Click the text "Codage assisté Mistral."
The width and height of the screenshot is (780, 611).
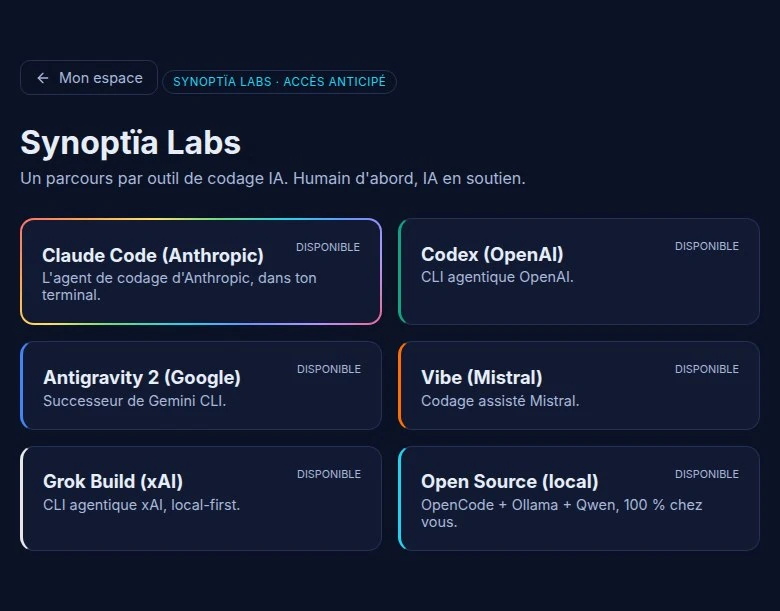coord(500,401)
